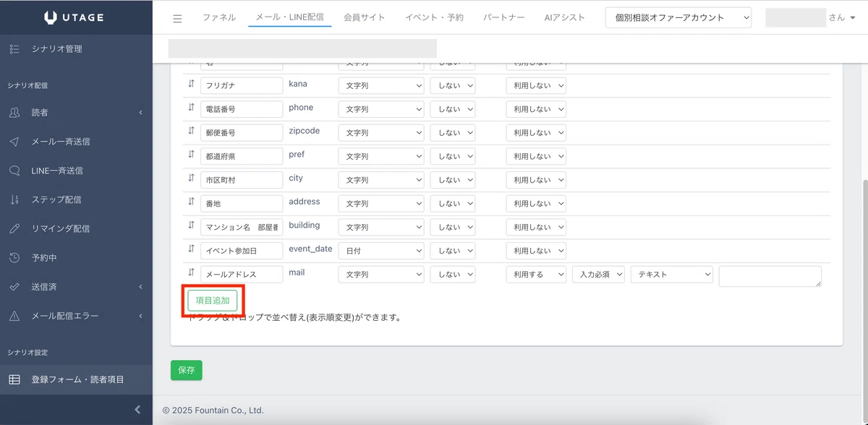Screen dimensions: 868x425
Task: Click the 予約中 clock icon
Action: [14, 257]
